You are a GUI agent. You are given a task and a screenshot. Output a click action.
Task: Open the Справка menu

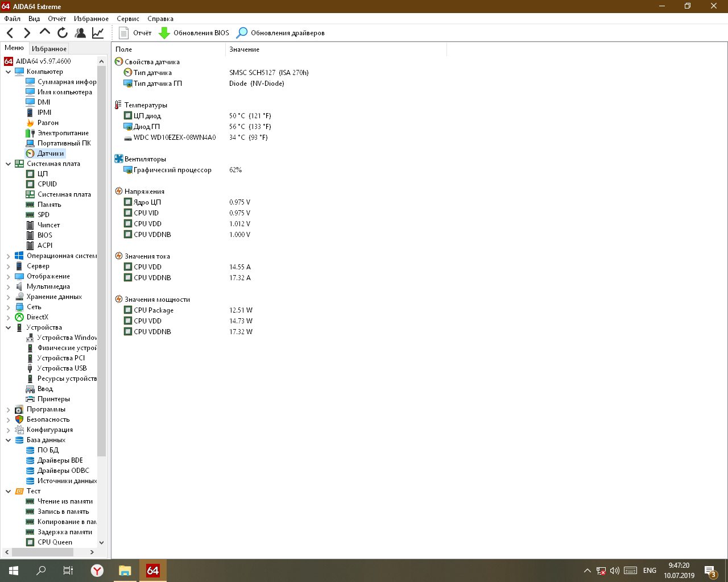pos(160,19)
